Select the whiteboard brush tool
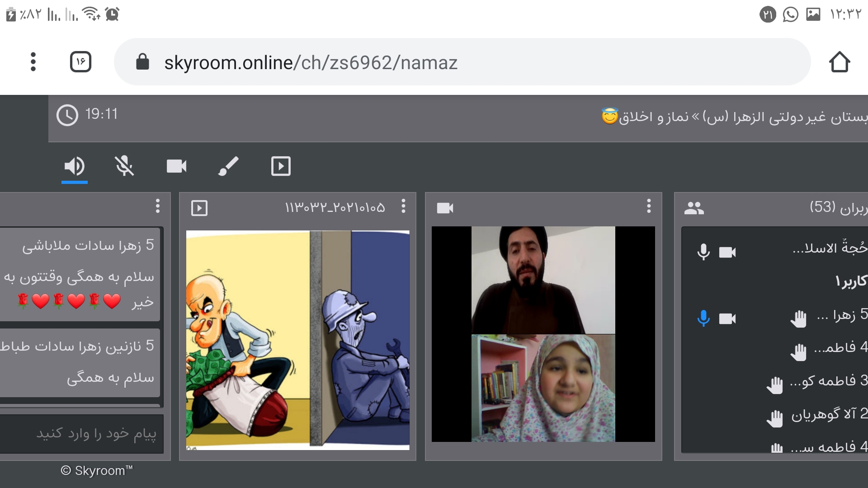The width and height of the screenshot is (868, 488). click(228, 166)
